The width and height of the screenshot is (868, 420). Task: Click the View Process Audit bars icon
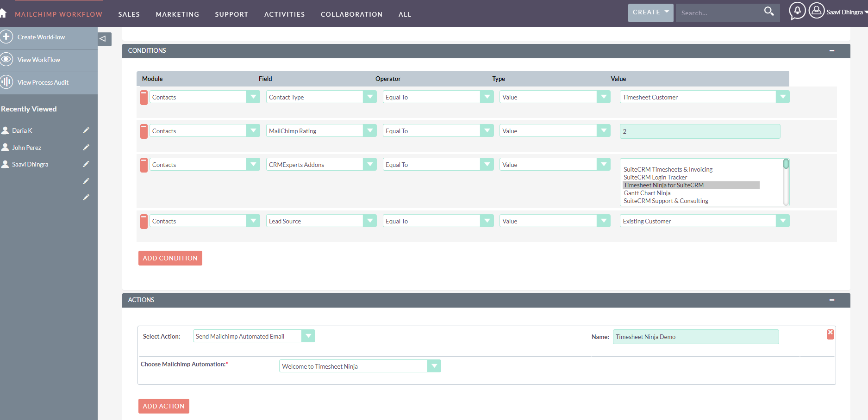pos(6,82)
